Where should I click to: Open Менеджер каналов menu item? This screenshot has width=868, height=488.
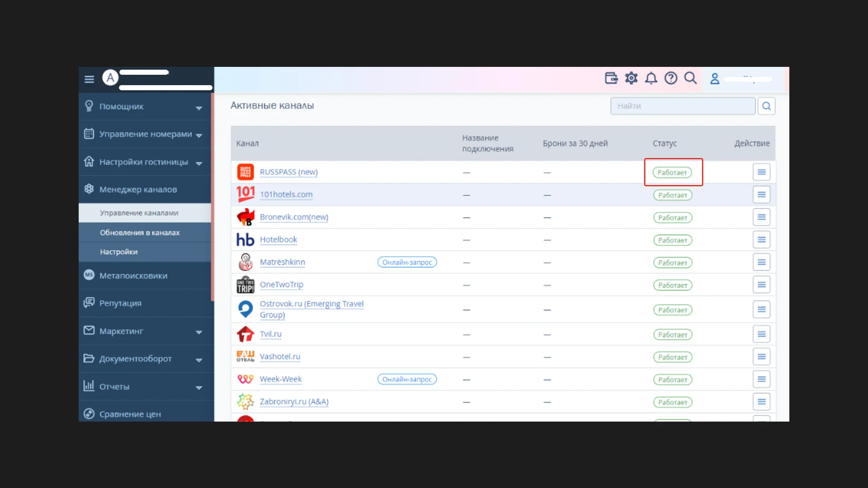145,189
